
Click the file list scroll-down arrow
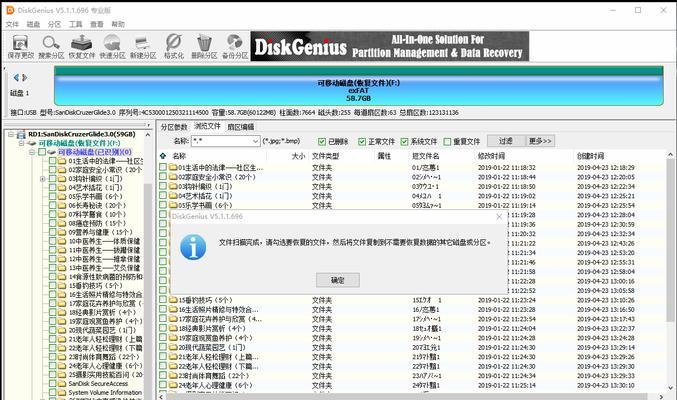[670, 387]
